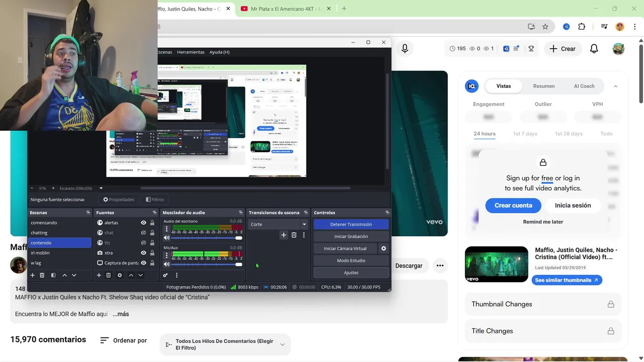This screenshot has height=362, width=644.
Task: Open Chrome extensions puzzle icon
Action: tap(582, 27)
